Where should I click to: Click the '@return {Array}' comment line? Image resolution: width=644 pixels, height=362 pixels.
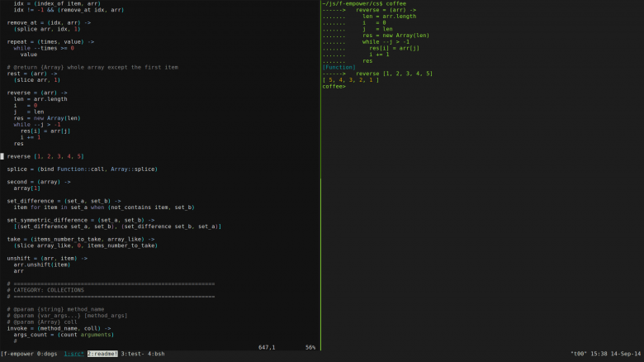pos(92,67)
